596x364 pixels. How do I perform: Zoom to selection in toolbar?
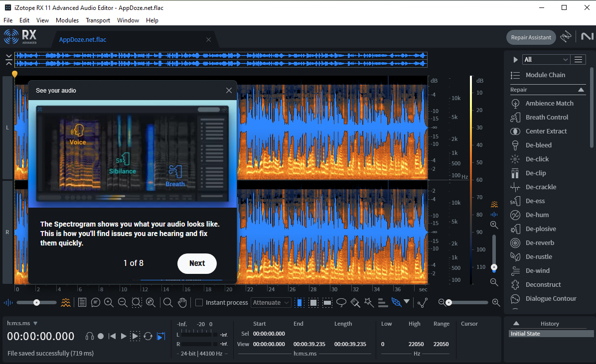click(x=137, y=302)
